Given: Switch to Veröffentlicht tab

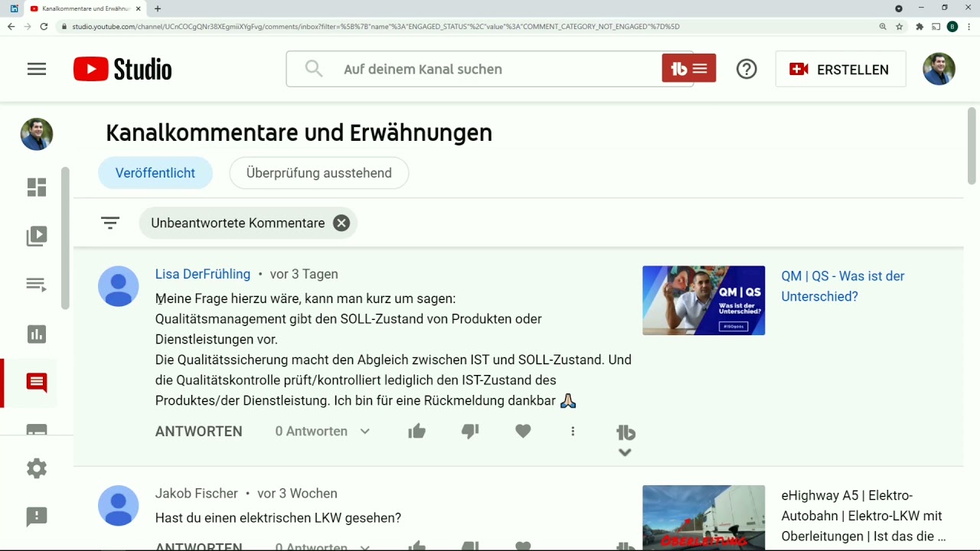Looking at the screenshot, I should [x=155, y=173].
